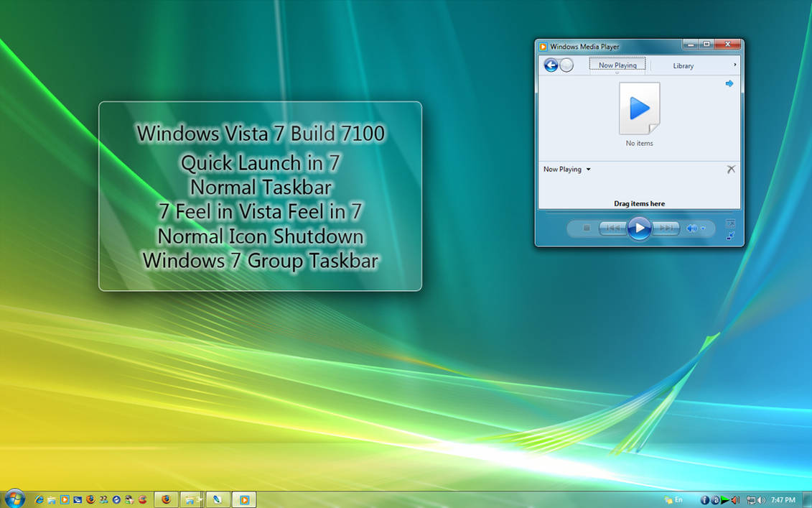Click the Previous track button

pyautogui.click(x=613, y=228)
